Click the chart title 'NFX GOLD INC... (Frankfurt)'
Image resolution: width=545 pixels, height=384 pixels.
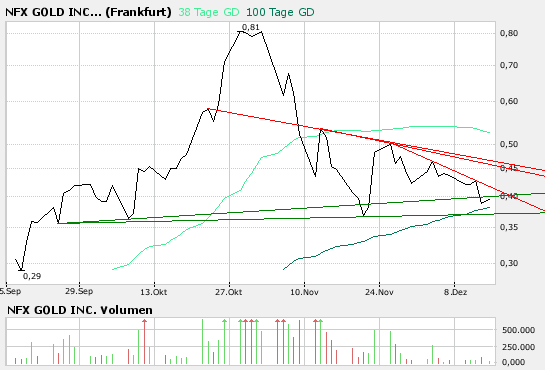click(88, 12)
